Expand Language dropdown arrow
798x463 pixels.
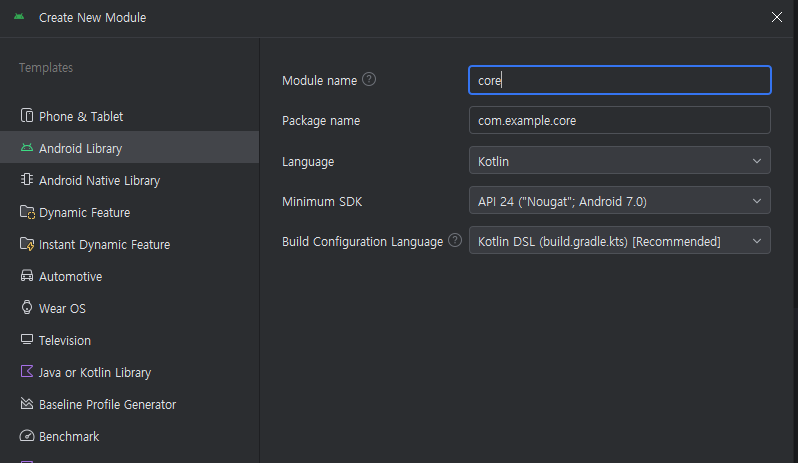[x=757, y=161]
